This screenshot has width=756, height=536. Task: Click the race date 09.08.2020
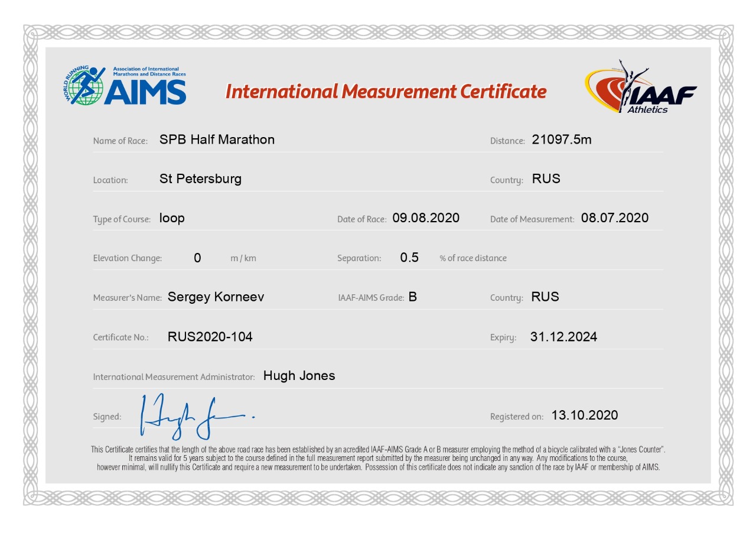point(426,218)
